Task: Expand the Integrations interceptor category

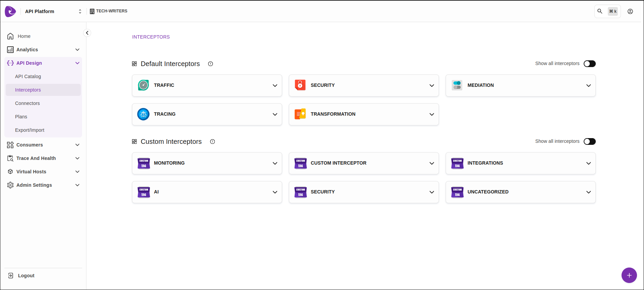Action: click(x=588, y=163)
